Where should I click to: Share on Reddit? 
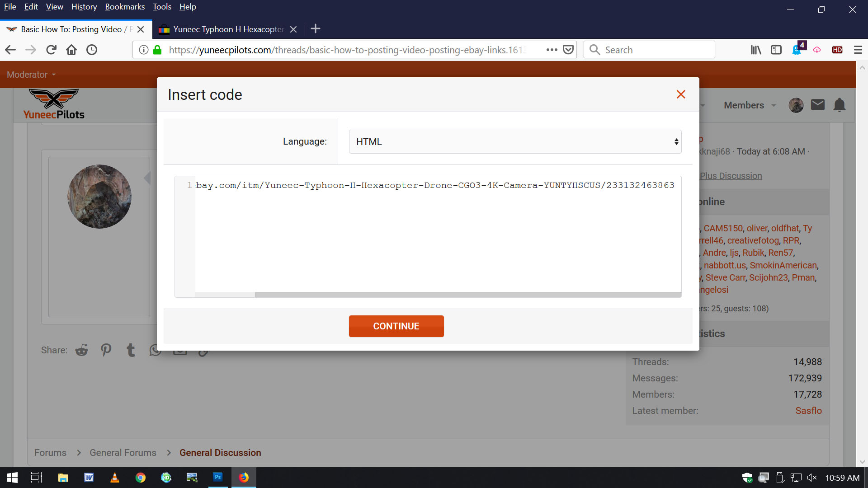[x=81, y=350]
